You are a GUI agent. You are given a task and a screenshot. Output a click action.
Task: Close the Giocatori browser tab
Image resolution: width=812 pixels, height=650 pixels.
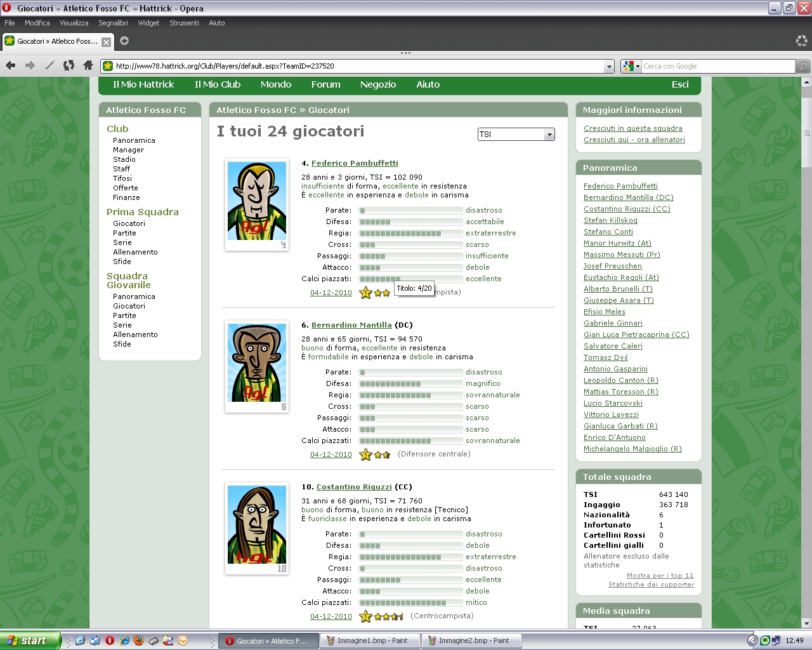coord(106,42)
